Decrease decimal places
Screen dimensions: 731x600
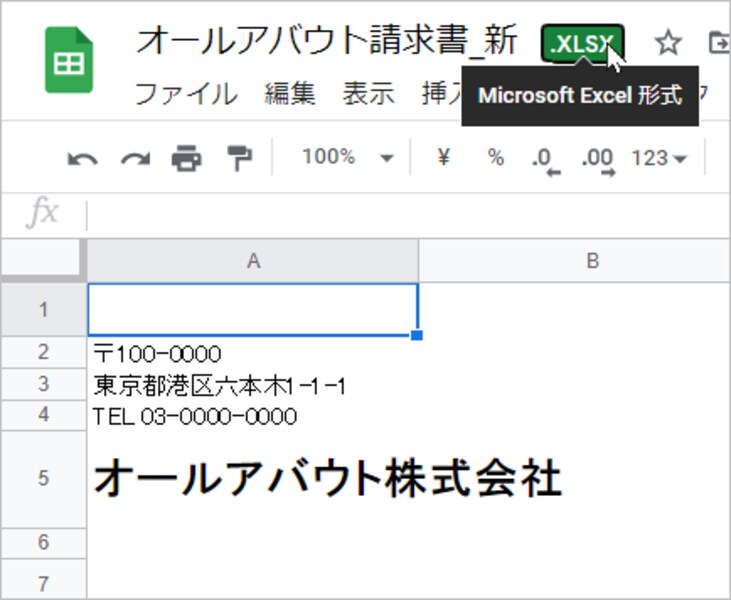pyautogui.click(x=546, y=161)
